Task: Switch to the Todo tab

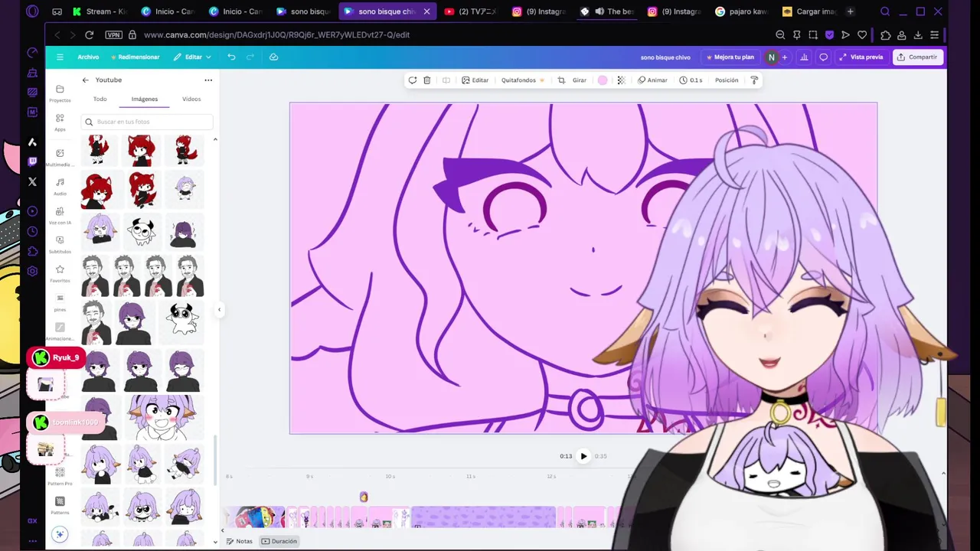Action: [100, 99]
